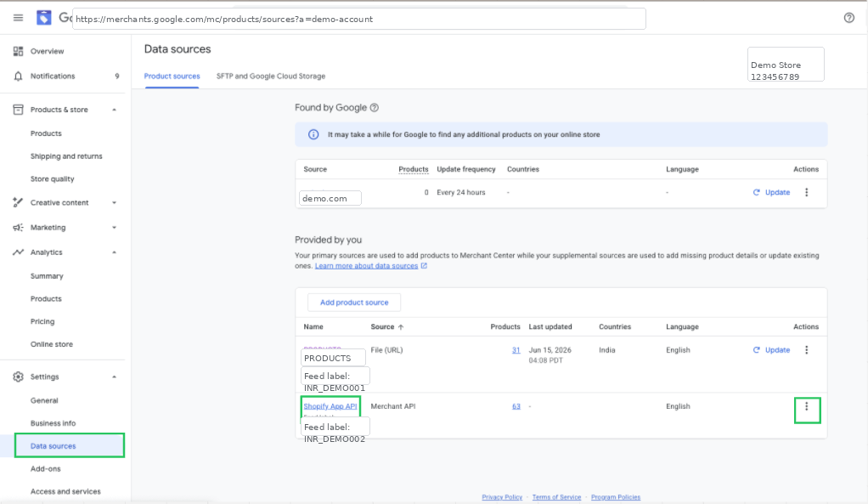Click the Source column header in Provided by you
This screenshot has height=504, width=868.
(382, 326)
